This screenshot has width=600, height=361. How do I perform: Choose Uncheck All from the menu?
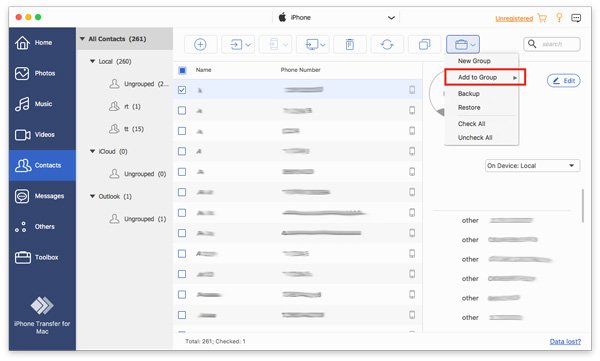coord(475,138)
